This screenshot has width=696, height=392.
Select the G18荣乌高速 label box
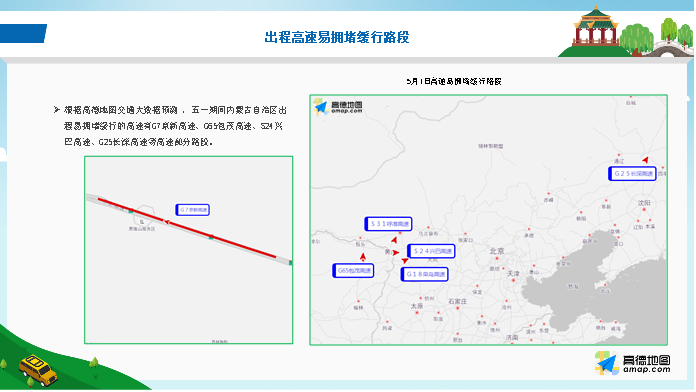click(424, 274)
